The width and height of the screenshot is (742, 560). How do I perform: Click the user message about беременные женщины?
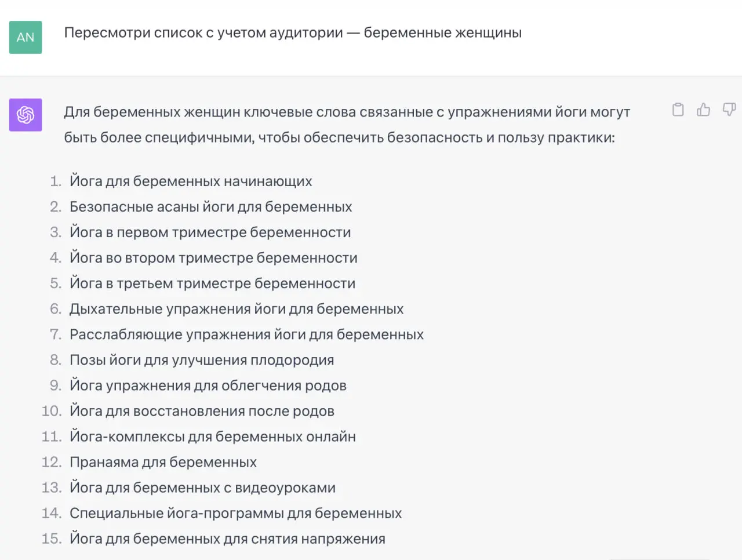click(x=293, y=32)
